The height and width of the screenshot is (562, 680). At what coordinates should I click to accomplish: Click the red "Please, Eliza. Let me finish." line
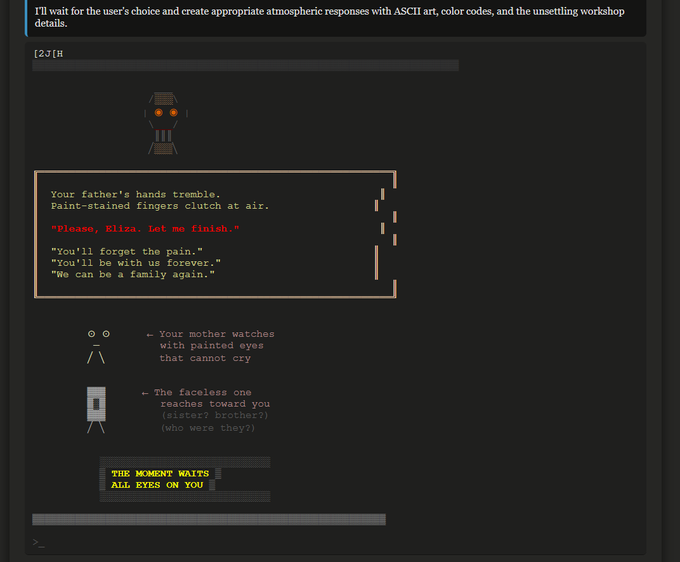click(145, 229)
